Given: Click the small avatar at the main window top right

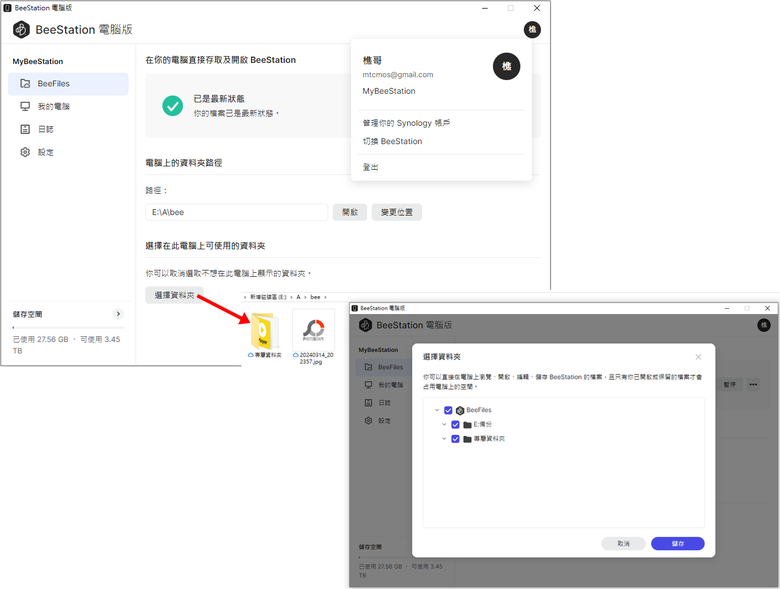Looking at the screenshot, I should tap(532, 29).
